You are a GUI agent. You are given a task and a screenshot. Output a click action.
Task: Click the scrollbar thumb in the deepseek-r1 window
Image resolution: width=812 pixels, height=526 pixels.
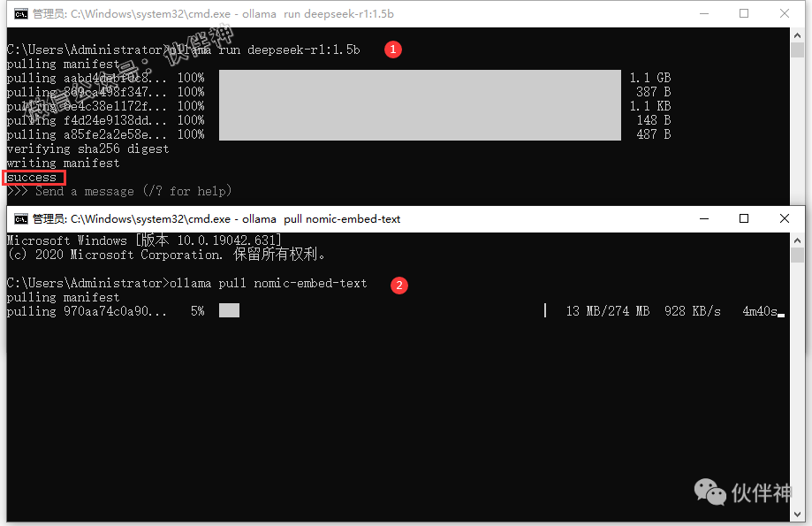(x=798, y=50)
